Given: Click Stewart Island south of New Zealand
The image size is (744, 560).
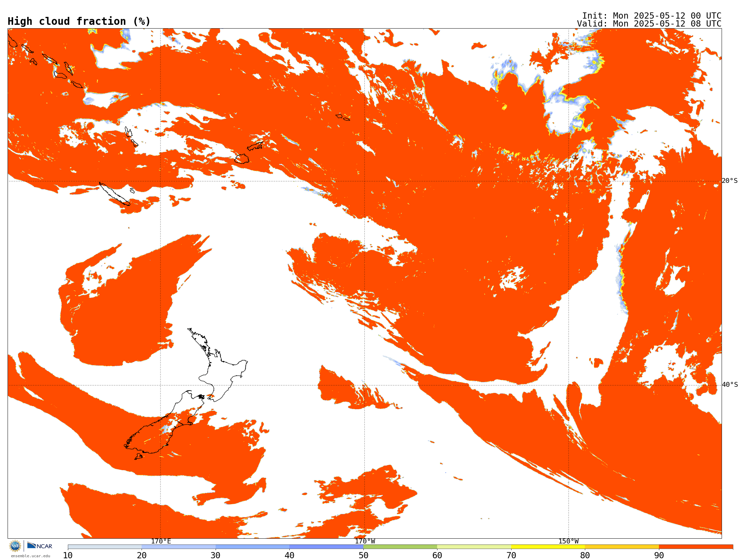Looking at the screenshot, I should point(138,457).
